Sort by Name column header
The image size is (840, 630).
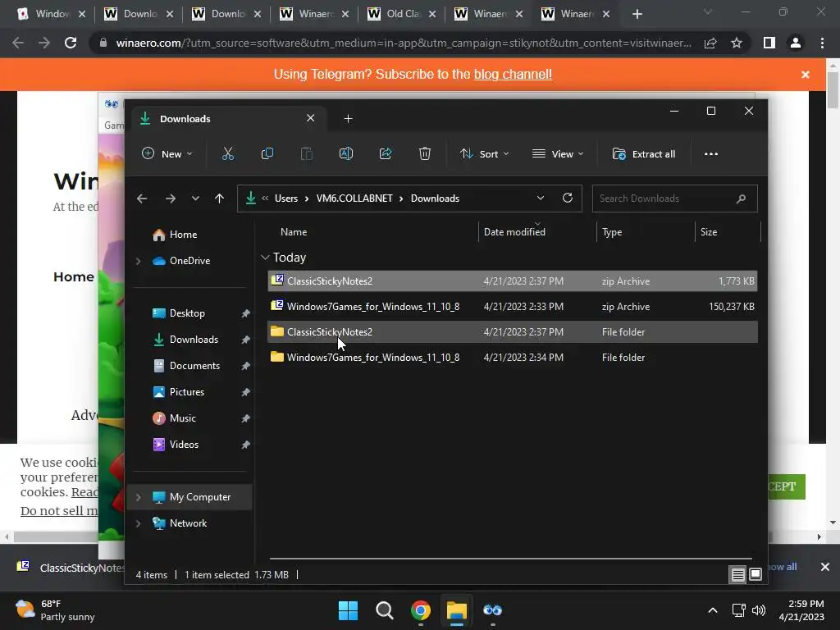294,232
